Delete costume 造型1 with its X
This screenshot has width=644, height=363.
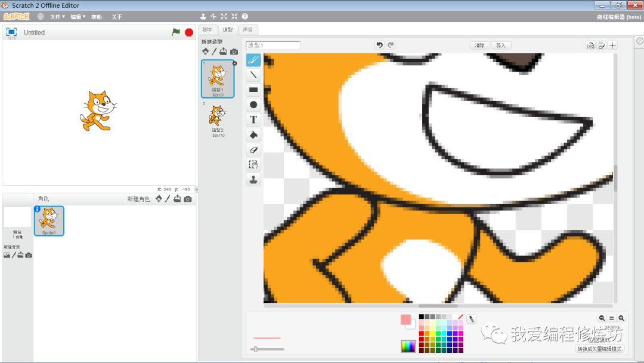click(x=234, y=63)
